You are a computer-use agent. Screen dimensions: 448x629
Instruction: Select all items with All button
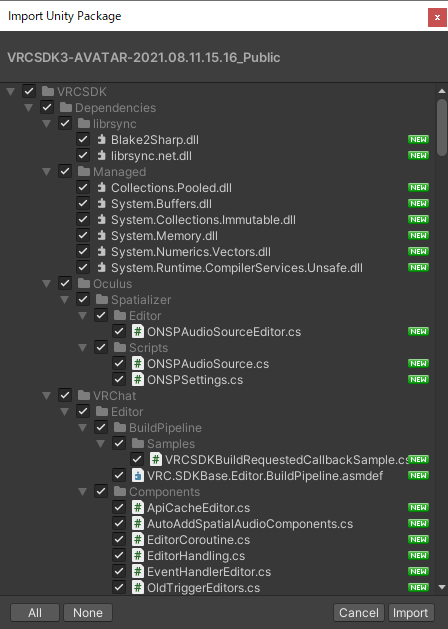[x=35, y=613]
